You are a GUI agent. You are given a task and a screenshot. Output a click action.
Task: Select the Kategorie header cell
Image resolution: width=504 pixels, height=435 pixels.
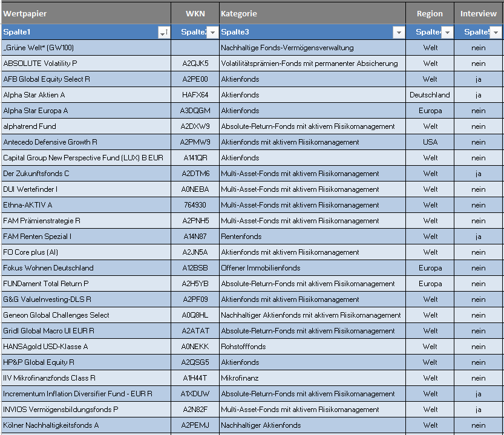[312, 13]
